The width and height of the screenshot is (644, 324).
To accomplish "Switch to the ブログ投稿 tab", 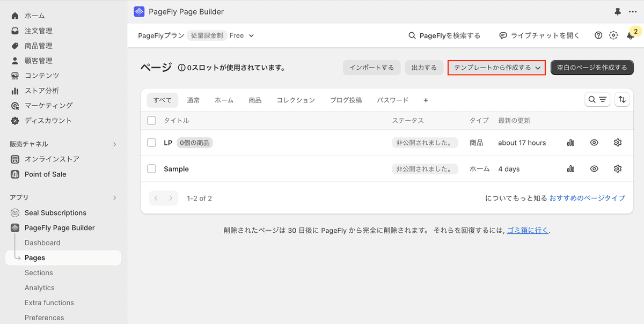I will (346, 100).
